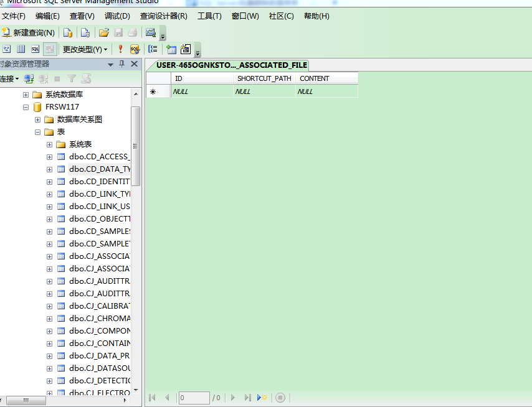
Task: Click the Add Group By icon
Action: point(153,49)
